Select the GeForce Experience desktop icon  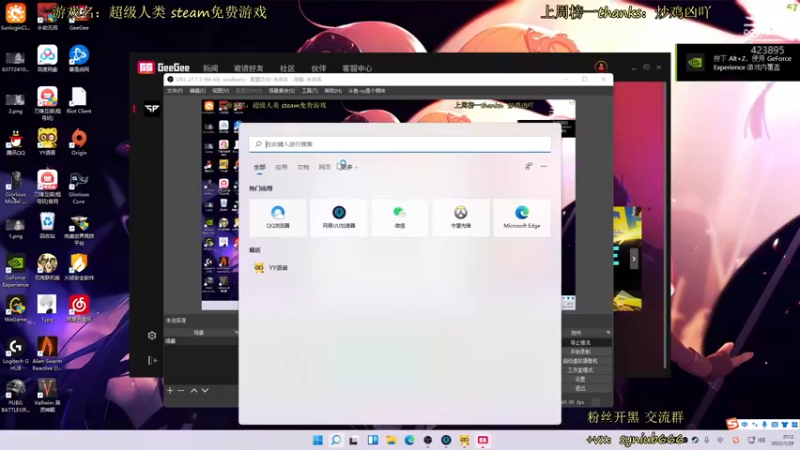coord(15,270)
